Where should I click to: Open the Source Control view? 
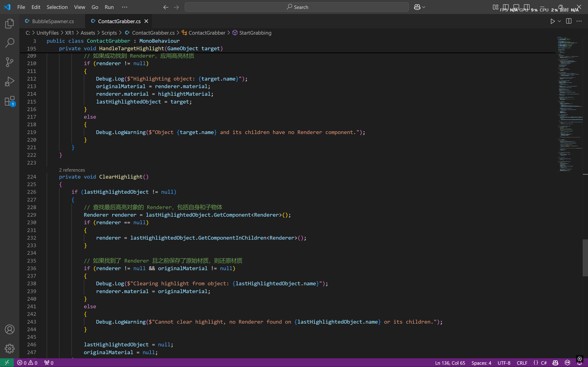tap(9, 62)
